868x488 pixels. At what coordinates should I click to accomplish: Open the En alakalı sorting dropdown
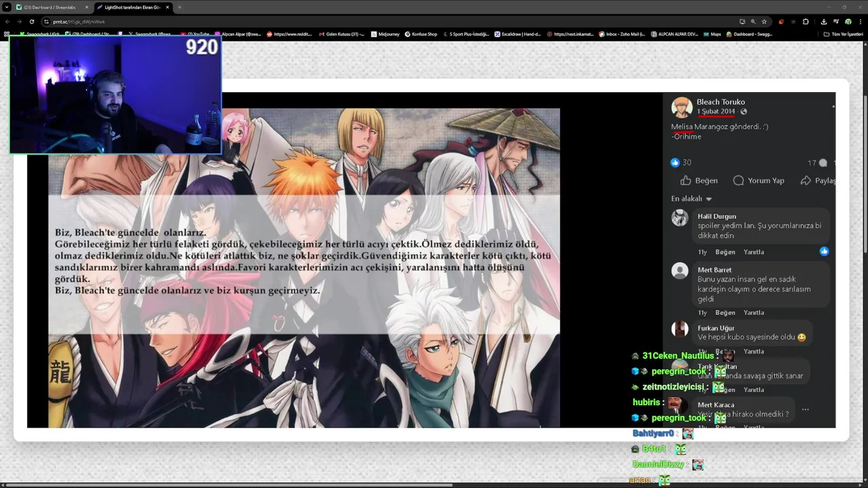tap(692, 199)
